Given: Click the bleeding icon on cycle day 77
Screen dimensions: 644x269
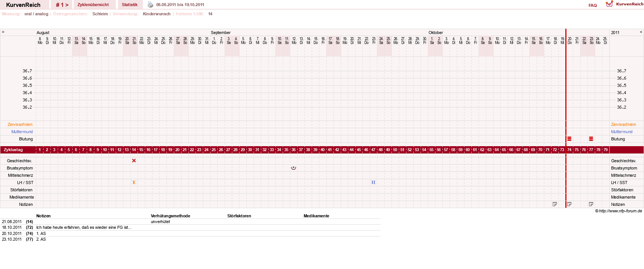Looking at the screenshot, I should click(591, 139).
